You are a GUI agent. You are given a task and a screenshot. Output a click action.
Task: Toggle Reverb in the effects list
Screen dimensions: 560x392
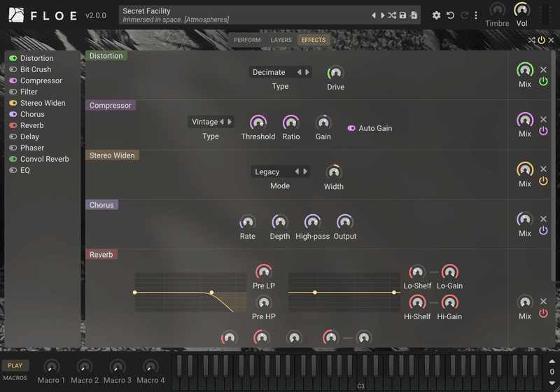[x=13, y=125]
